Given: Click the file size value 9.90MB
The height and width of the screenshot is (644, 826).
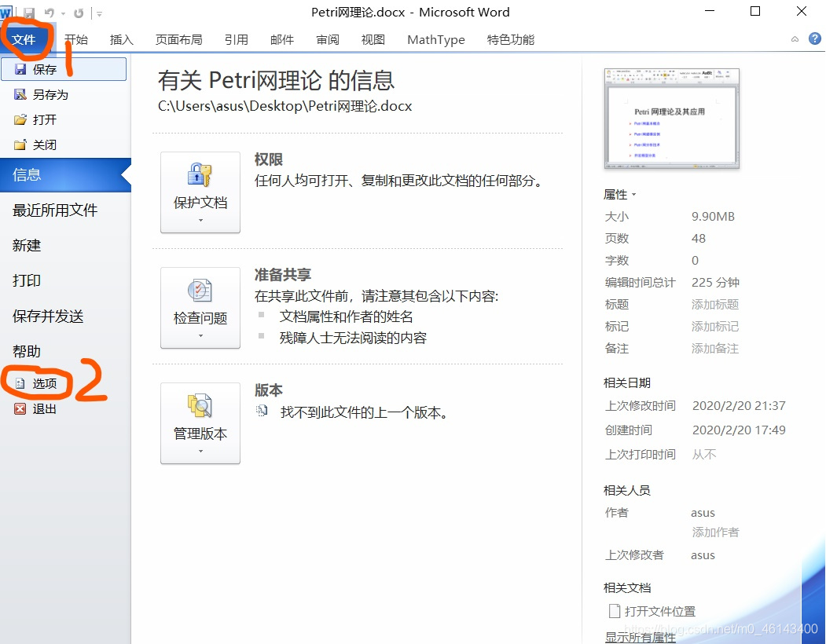Looking at the screenshot, I should [713, 217].
